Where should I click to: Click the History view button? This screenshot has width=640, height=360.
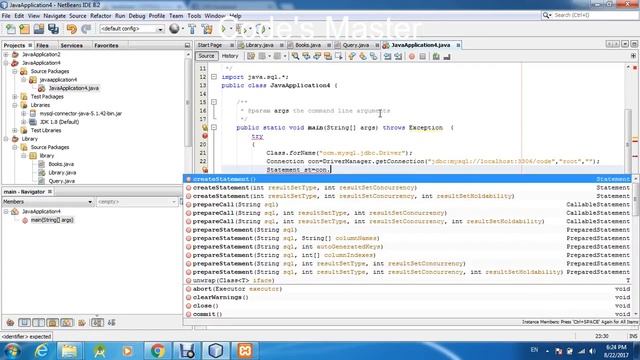[230, 56]
